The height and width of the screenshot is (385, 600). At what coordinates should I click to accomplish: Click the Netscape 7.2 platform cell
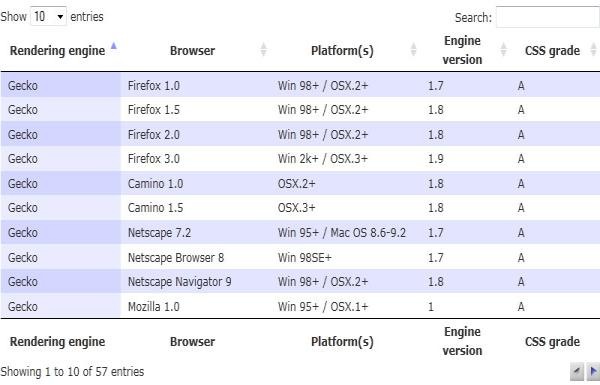342,233
